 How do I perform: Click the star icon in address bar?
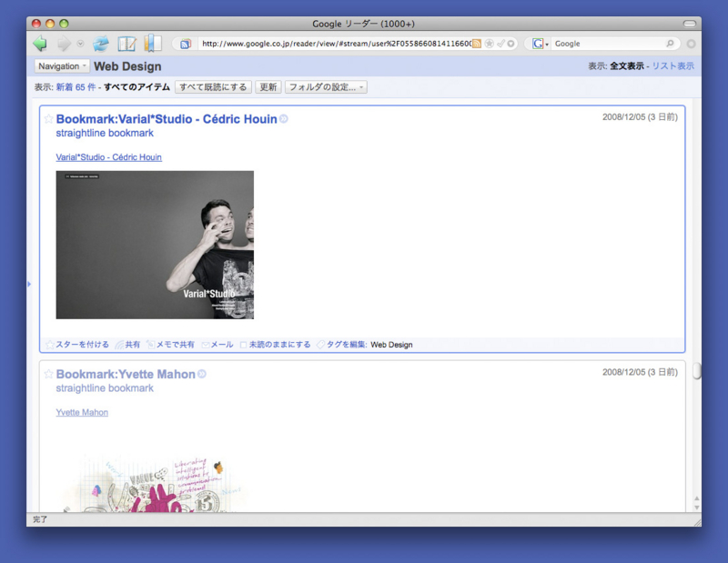pyautogui.click(x=489, y=44)
